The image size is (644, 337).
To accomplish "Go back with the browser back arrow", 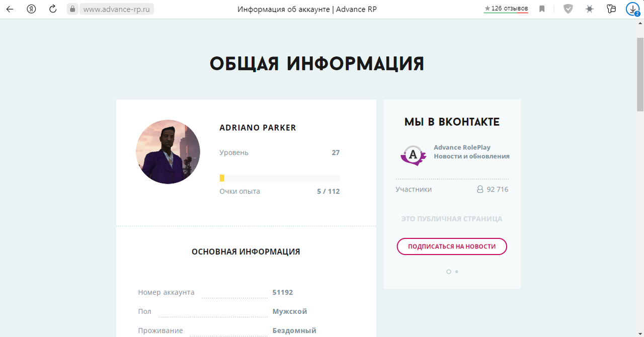I will tap(10, 9).
